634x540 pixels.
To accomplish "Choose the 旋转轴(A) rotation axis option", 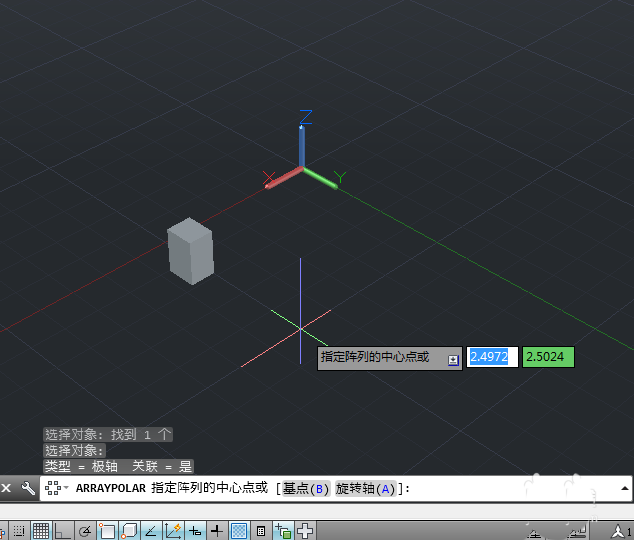I will pyautogui.click(x=365, y=488).
